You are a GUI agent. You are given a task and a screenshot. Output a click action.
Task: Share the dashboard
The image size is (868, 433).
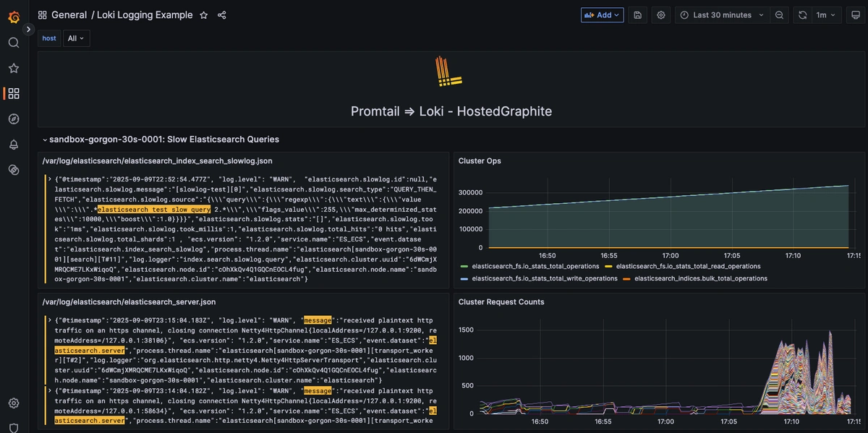coord(222,15)
